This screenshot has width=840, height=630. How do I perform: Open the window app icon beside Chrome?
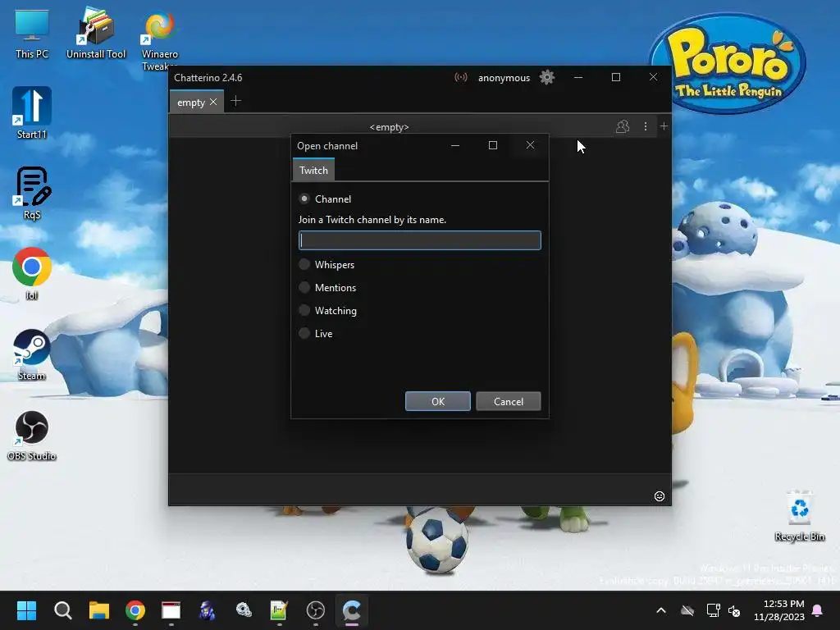(171, 610)
